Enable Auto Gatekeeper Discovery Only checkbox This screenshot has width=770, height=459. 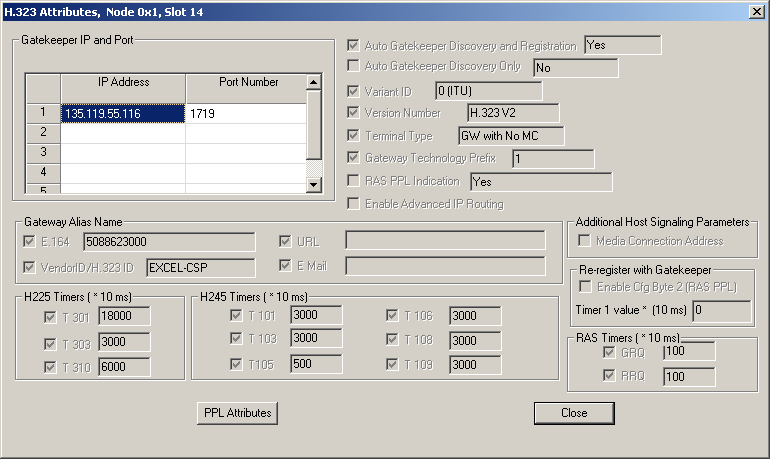(x=353, y=66)
